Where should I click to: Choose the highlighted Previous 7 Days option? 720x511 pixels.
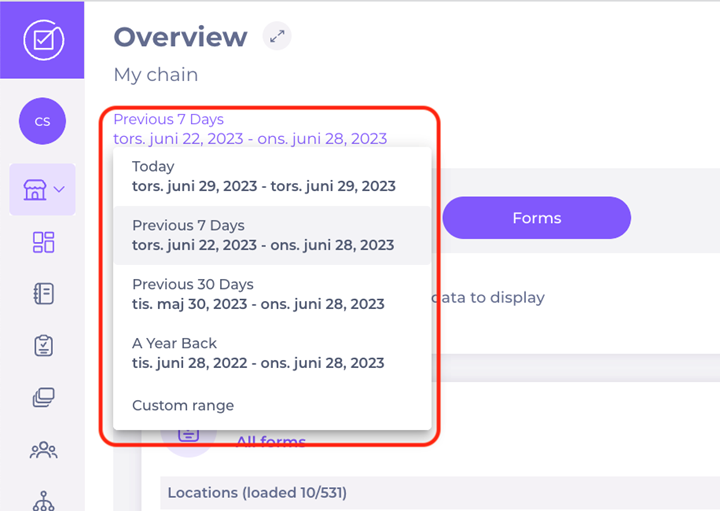(263, 235)
